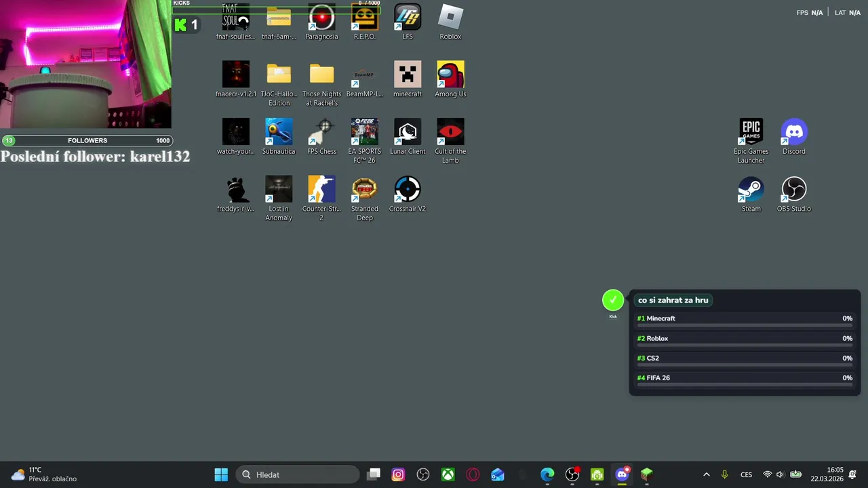The image size is (868, 488).
Task: Open Instagram from the taskbar
Action: 398,474
